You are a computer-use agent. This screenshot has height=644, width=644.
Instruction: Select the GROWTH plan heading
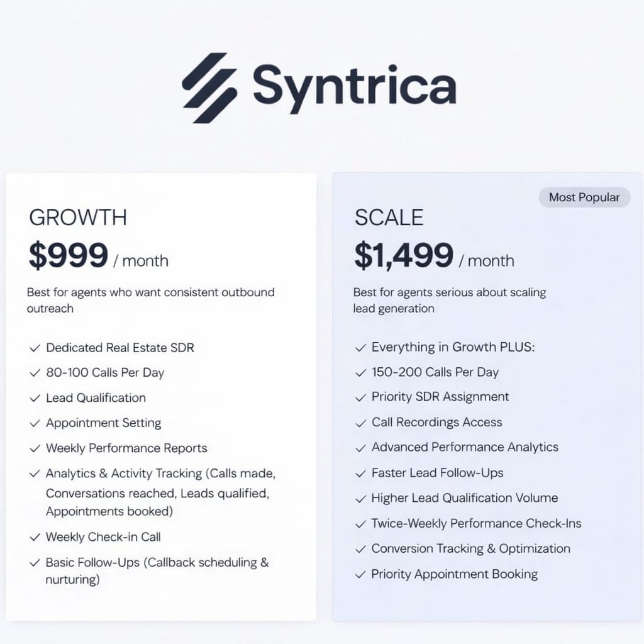78,218
